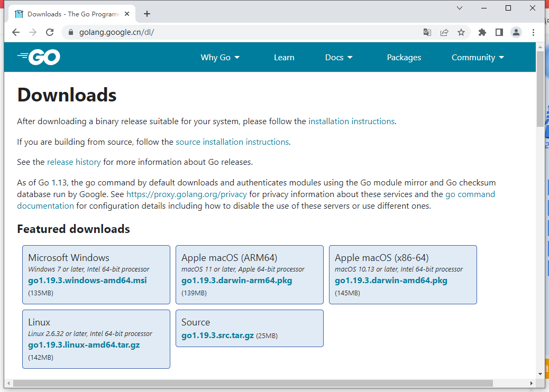The width and height of the screenshot is (549, 392).
Task: Open a new tab with plus button
Action: click(x=147, y=14)
